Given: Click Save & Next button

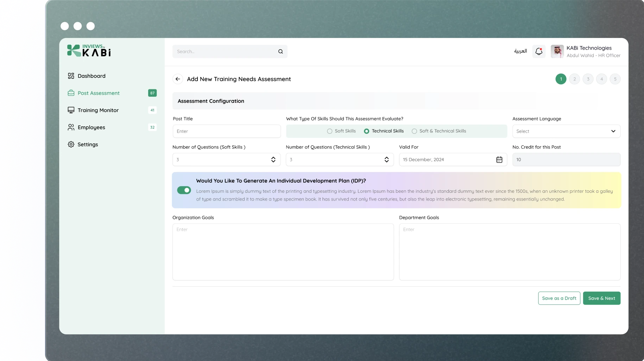Looking at the screenshot, I should pos(602,298).
